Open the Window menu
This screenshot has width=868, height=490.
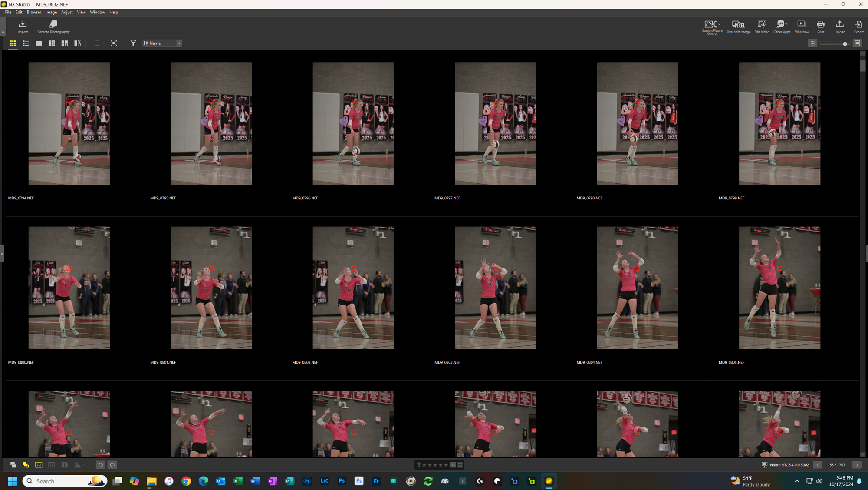tap(97, 12)
